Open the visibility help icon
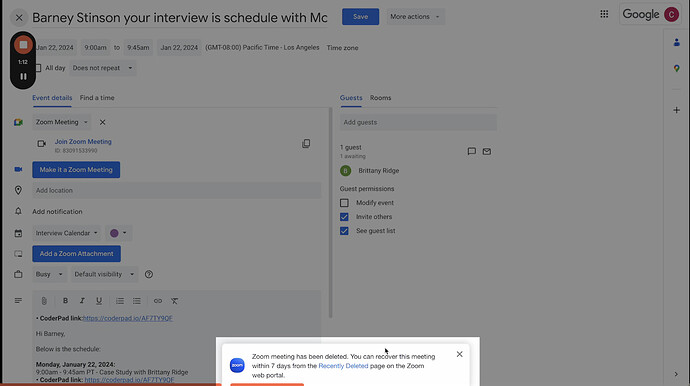 (x=149, y=274)
